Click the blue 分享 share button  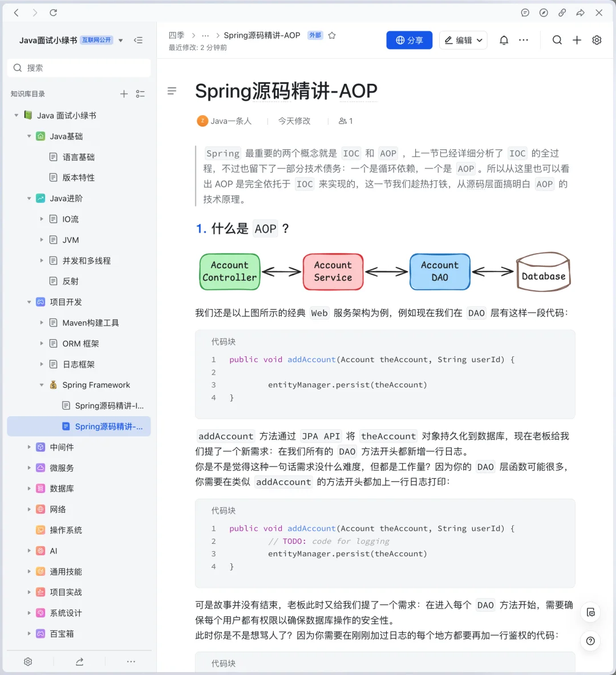[x=409, y=40]
